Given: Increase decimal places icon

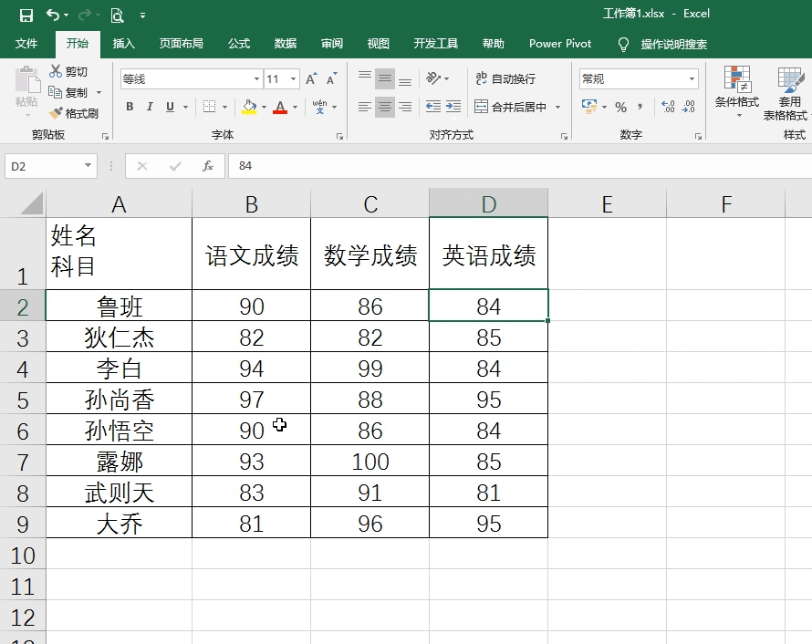Looking at the screenshot, I should click(668, 107).
